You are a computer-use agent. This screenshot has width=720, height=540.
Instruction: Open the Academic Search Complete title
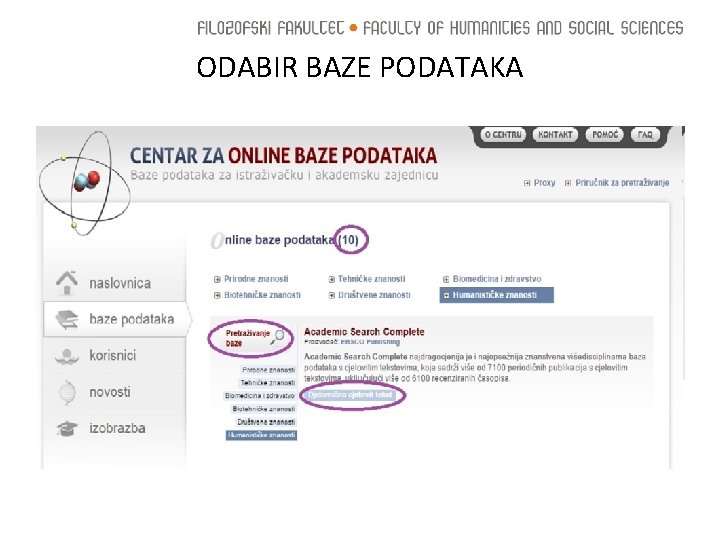364,332
